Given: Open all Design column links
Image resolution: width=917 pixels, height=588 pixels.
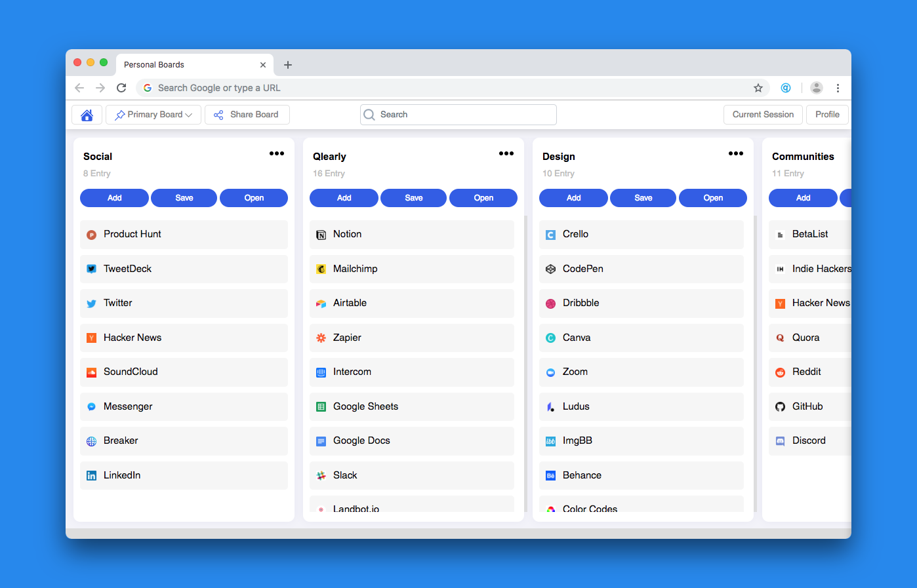Looking at the screenshot, I should click(x=713, y=198).
